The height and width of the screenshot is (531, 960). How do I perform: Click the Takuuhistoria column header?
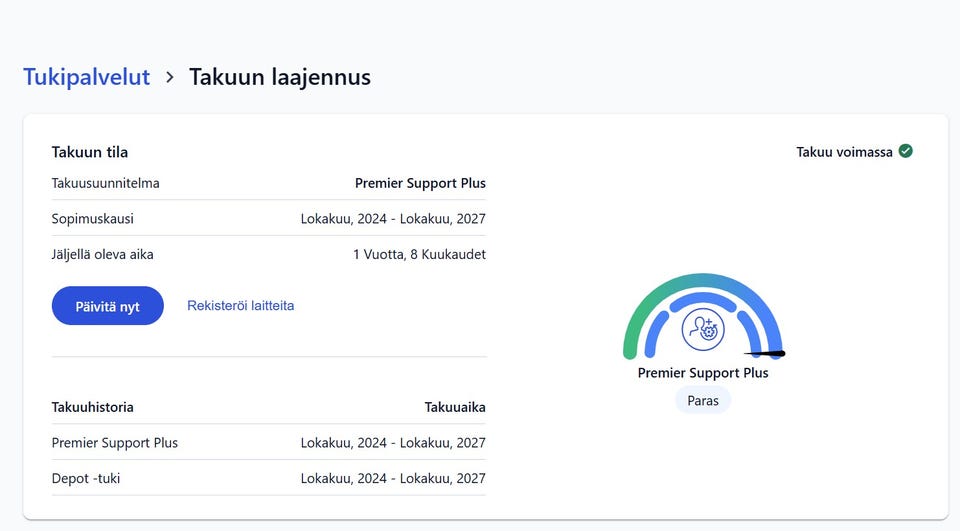click(92, 407)
